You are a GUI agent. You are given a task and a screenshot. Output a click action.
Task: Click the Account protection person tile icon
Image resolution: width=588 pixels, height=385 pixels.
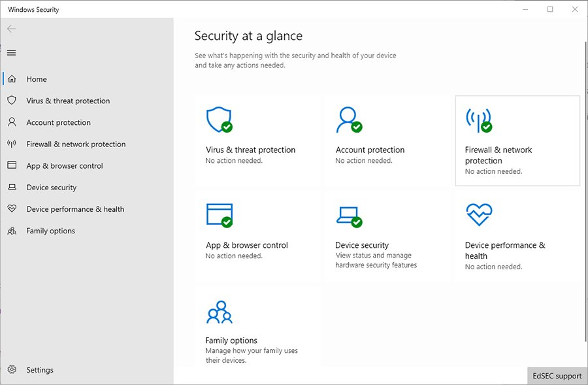coord(349,120)
